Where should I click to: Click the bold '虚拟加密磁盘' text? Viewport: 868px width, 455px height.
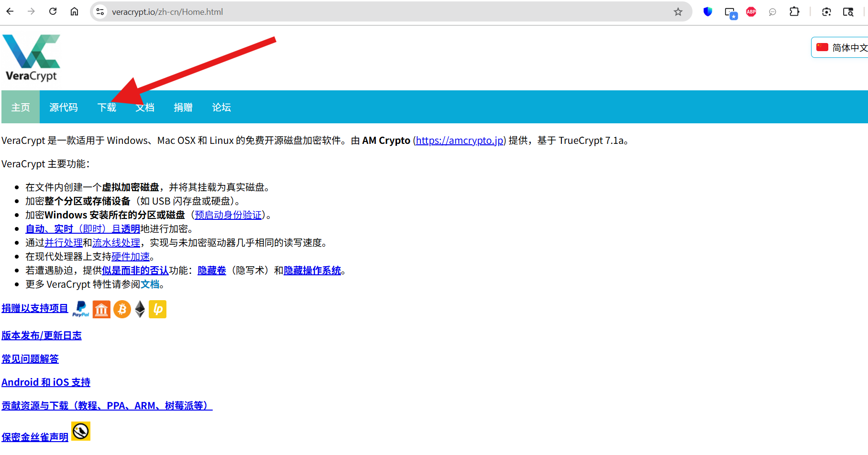(131, 187)
